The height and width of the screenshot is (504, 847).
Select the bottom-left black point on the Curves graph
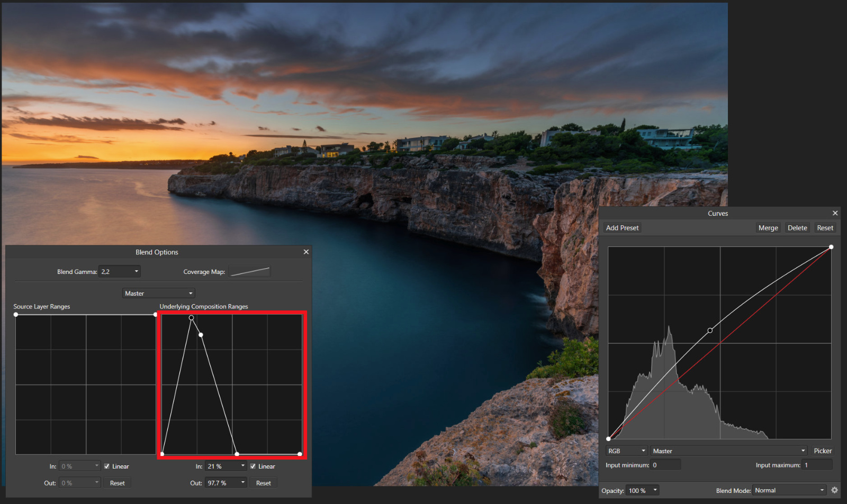point(608,439)
